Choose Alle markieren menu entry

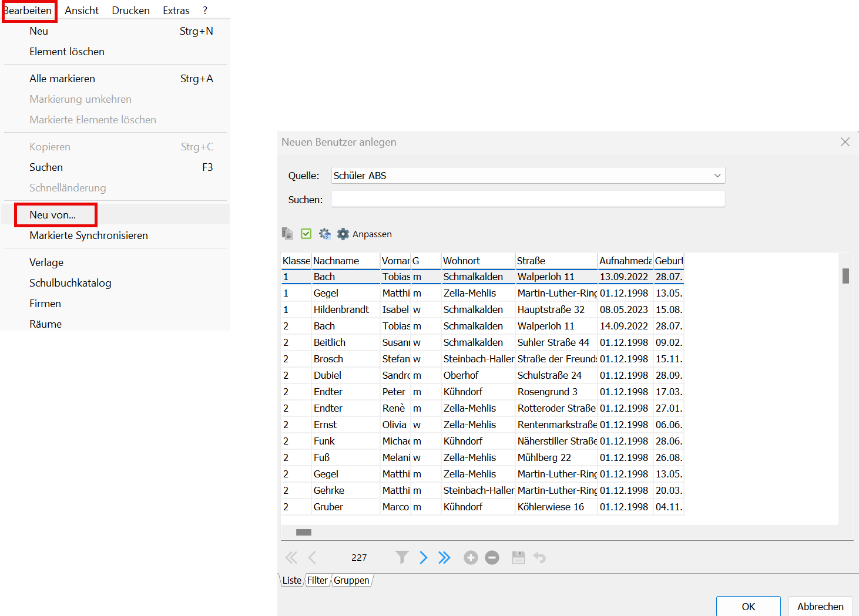click(116, 79)
